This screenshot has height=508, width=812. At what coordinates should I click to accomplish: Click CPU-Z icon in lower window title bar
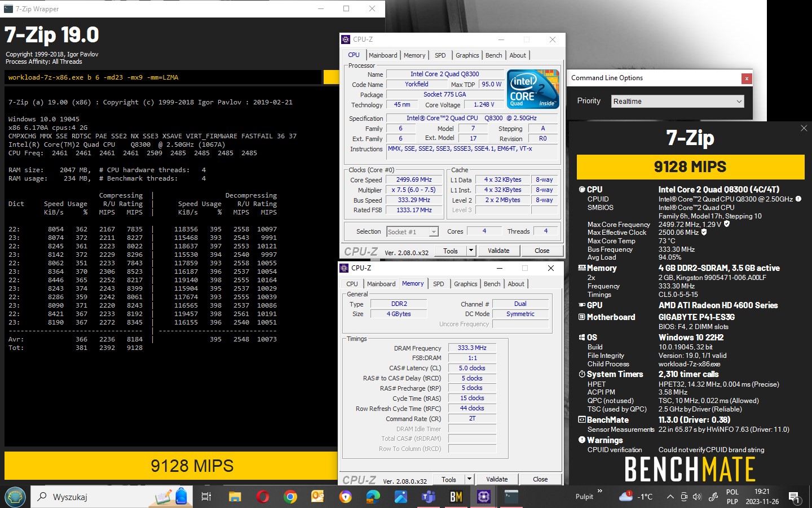click(345, 268)
